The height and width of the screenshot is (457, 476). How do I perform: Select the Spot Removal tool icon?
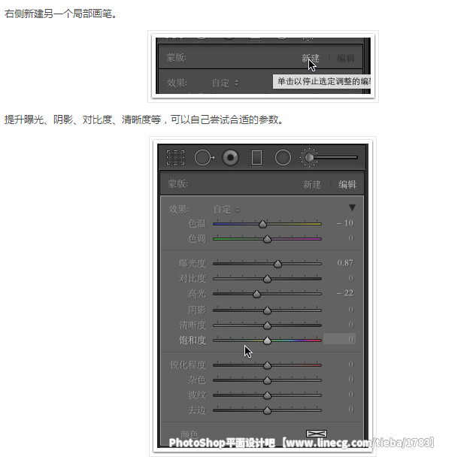click(205, 158)
